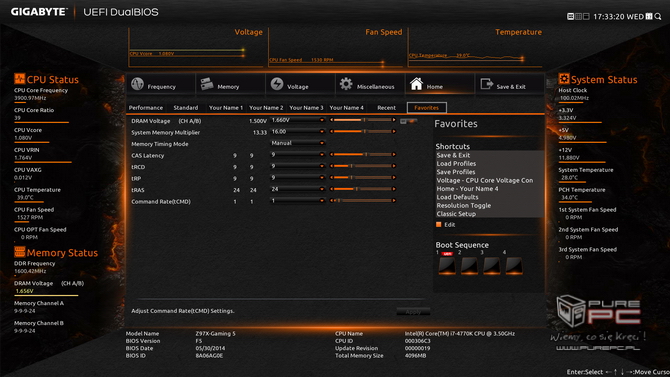Switch to the Performance sub-tab
The width and height of the screenshot is (670, 377).
[146, 108]
